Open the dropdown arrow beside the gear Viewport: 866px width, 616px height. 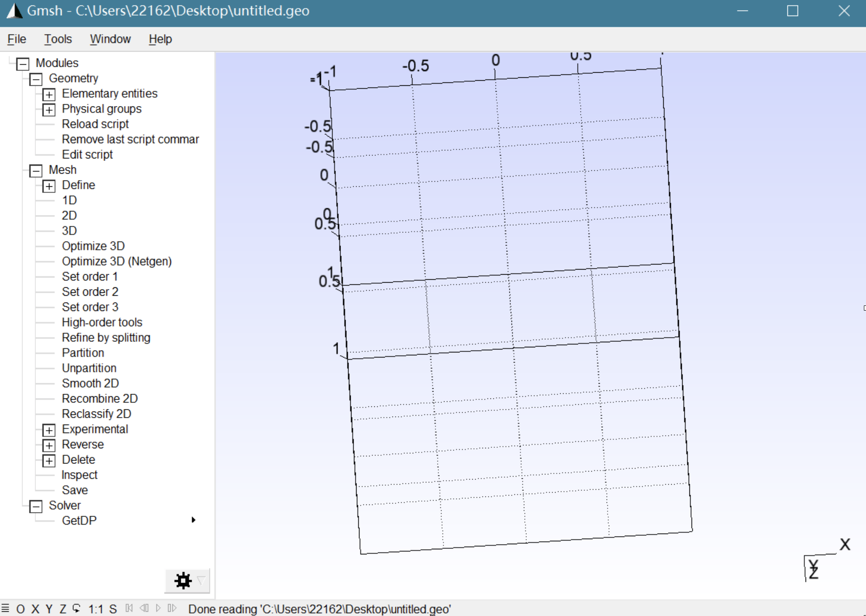coord(202,581)
